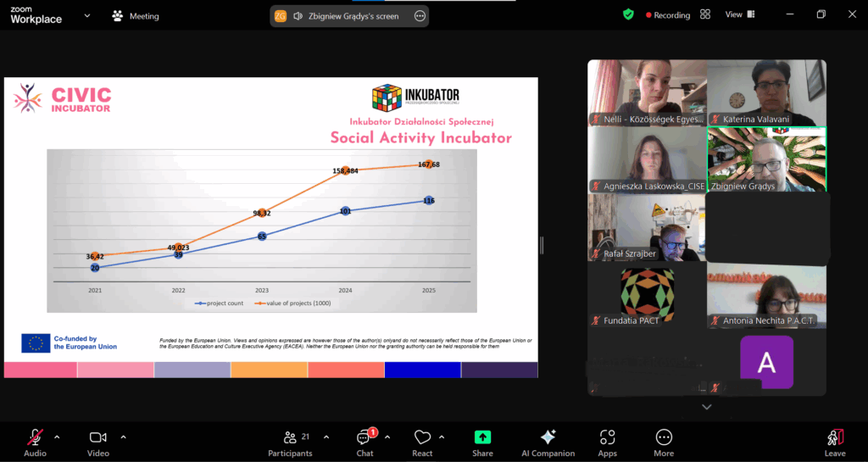Click the Recording indicator
The width and height of the screenshot is (868, 462).
pos(668,15)
